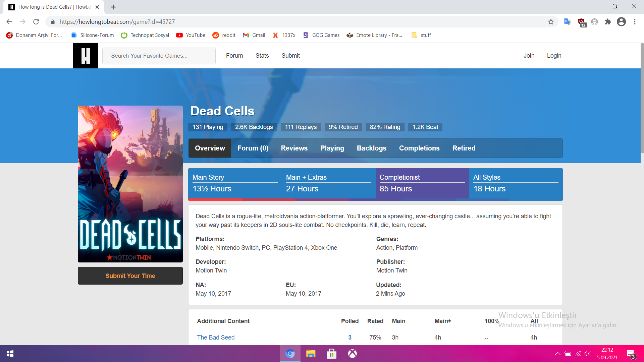Open the Silicone-Forum bookmark

[92, 35]
